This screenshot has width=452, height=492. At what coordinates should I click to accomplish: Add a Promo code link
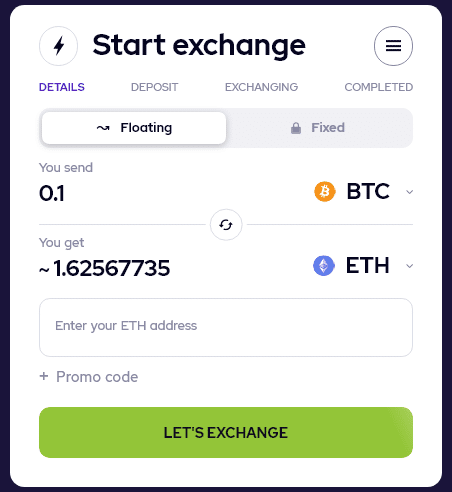point(97,377)
